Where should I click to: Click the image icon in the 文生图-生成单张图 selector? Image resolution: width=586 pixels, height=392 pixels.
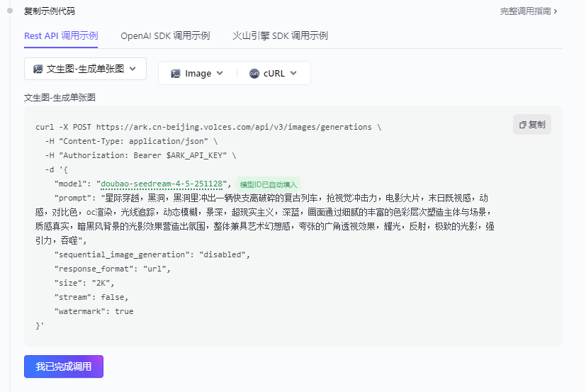(38, 69)
